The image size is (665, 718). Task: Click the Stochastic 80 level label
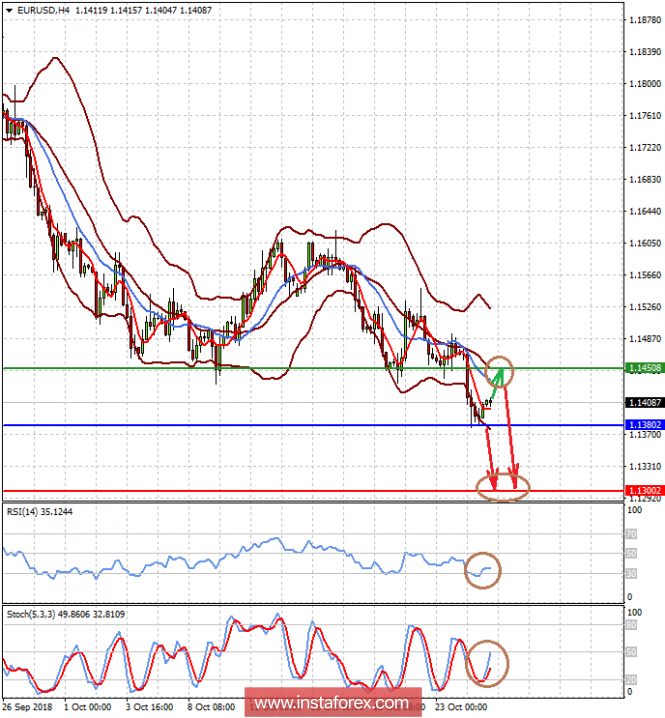[x=631, y=625]
